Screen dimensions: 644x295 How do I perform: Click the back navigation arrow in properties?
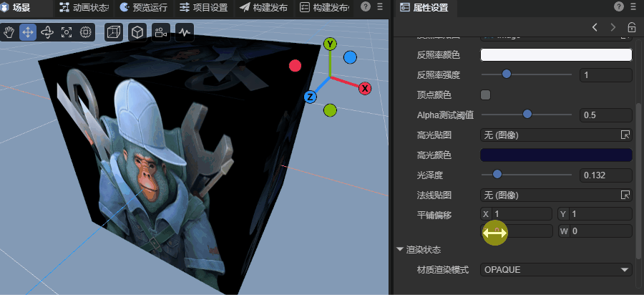coord(595,27)
